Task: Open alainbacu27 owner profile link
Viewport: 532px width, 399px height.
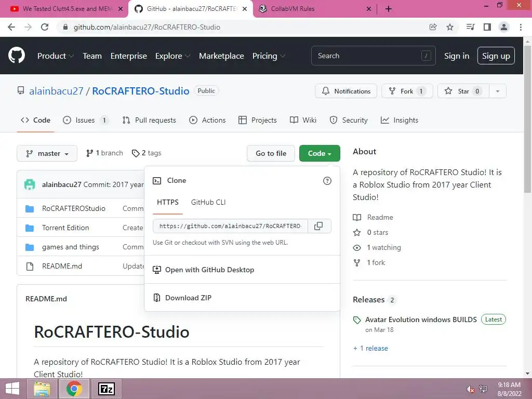Action: [x=56, y=91]
